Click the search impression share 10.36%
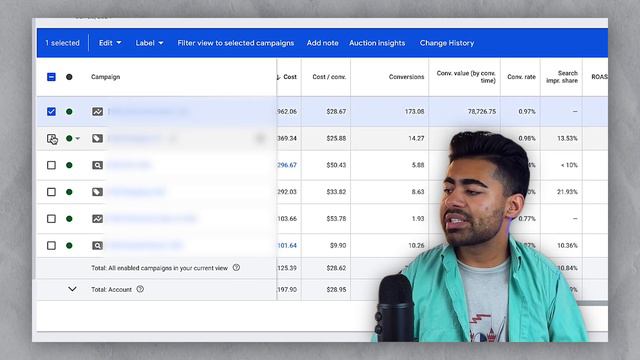 pyautogui.click(x=567, y=245)
